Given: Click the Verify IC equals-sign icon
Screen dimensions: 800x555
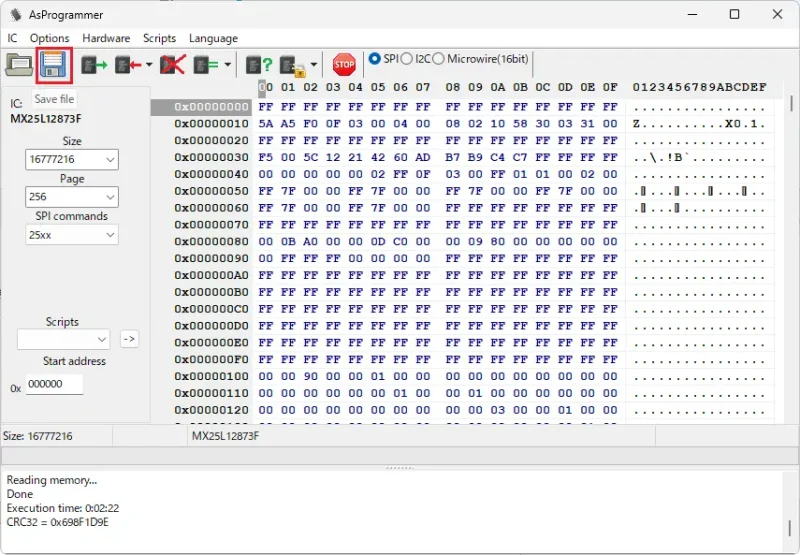Looking at the screenshot, I should click(x=206, y=65).
